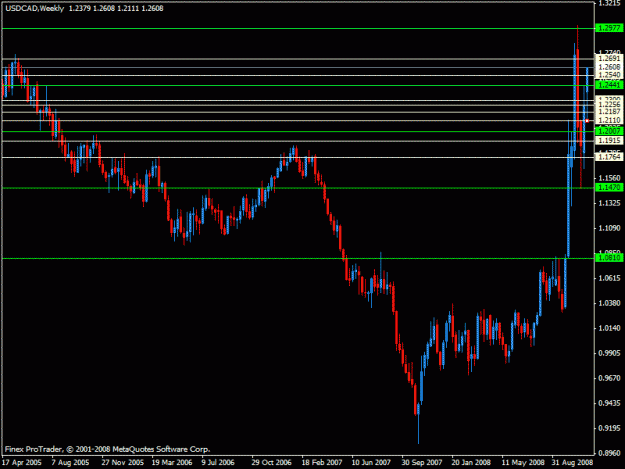Select the 1.2187 price level label
Screen dimensions: 625x469
(x=609, y=112)
